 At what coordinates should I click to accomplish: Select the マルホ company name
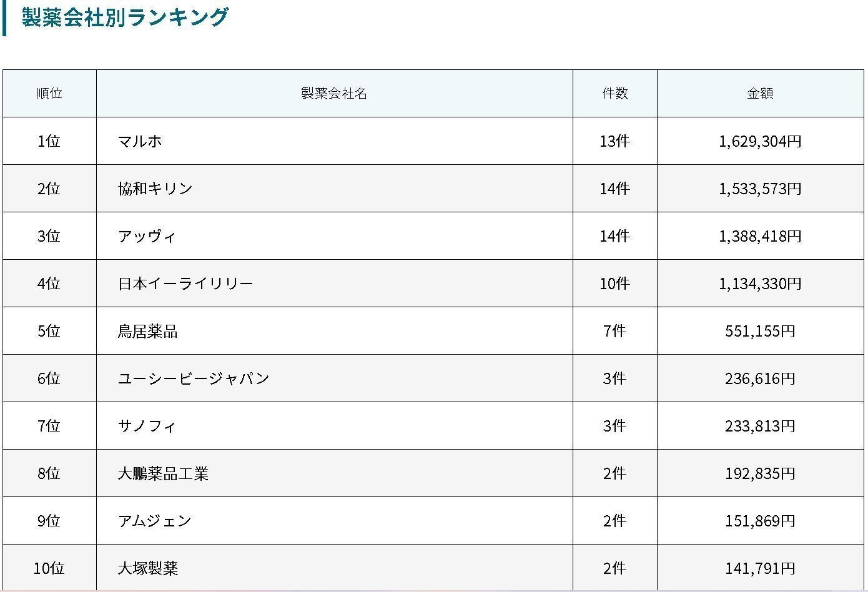click(140, 141)
